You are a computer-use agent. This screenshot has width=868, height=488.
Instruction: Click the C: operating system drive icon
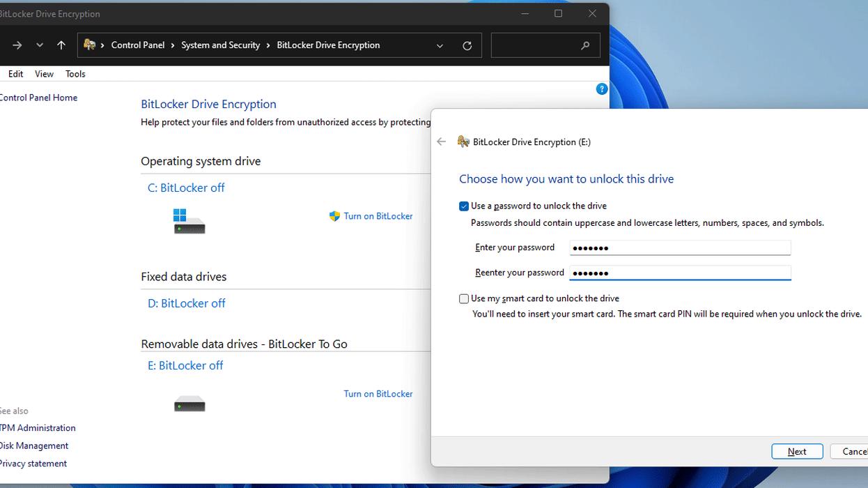[189, 221]
